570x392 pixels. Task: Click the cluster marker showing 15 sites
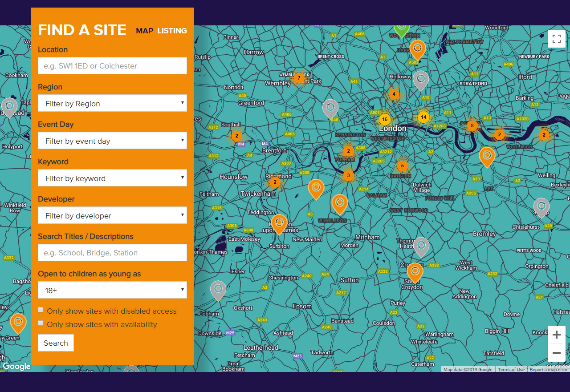(385, 120)
